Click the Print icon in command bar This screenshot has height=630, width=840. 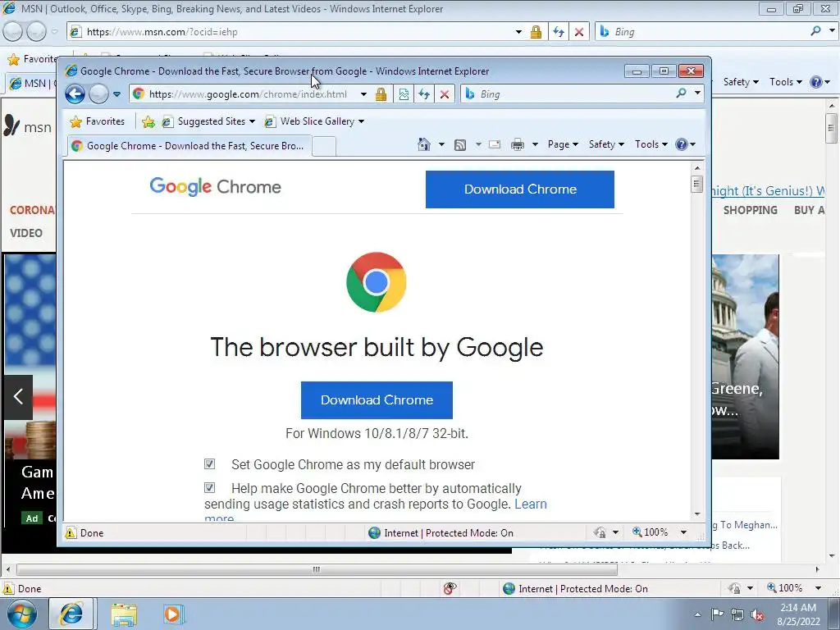pos(518,144)
